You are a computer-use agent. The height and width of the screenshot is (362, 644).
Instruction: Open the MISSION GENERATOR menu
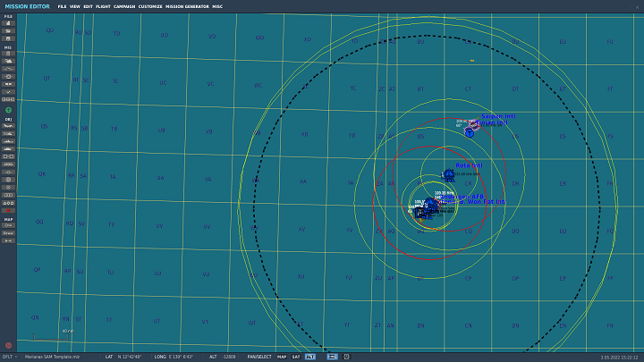pos(186,6)
